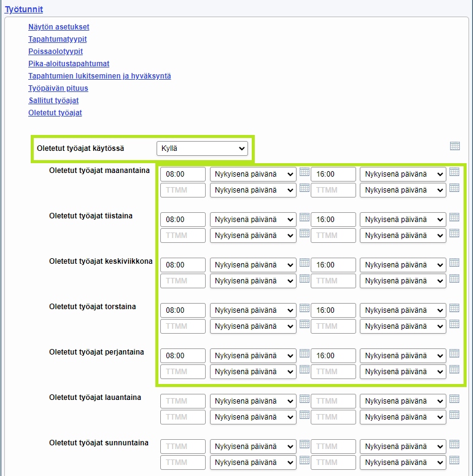Click calendar icon after Thursday second-row start dropdown
The width and height of the screenshot is (474, 476).
pos(304,324)
